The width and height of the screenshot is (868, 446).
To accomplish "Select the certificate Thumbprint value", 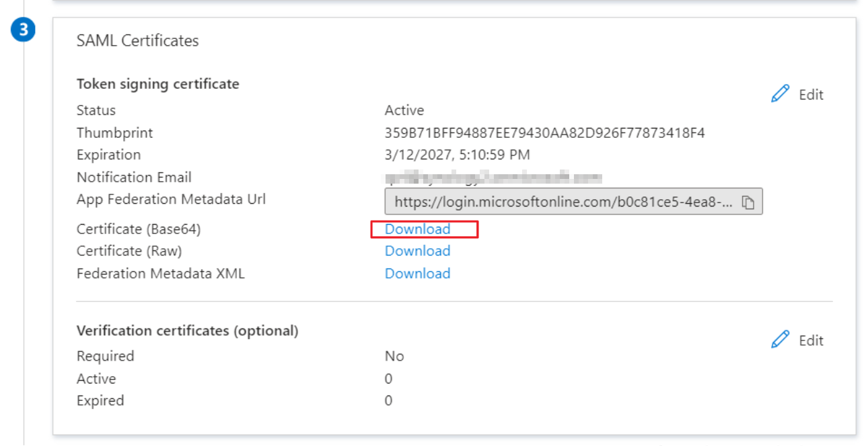I will tap(544, 133).
